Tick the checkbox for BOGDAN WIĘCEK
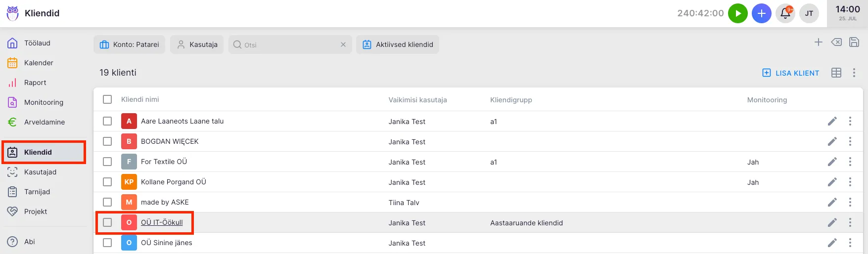 click(x=107, y=141)
